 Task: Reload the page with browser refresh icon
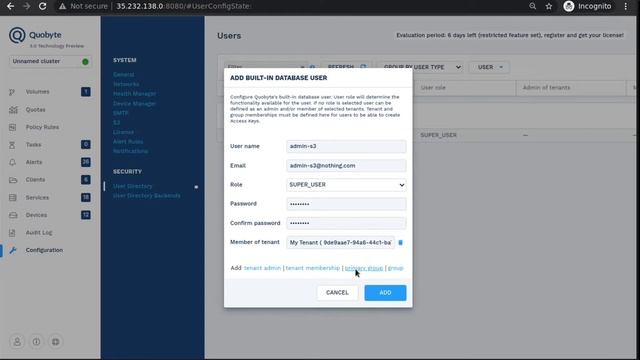point(42,6)
